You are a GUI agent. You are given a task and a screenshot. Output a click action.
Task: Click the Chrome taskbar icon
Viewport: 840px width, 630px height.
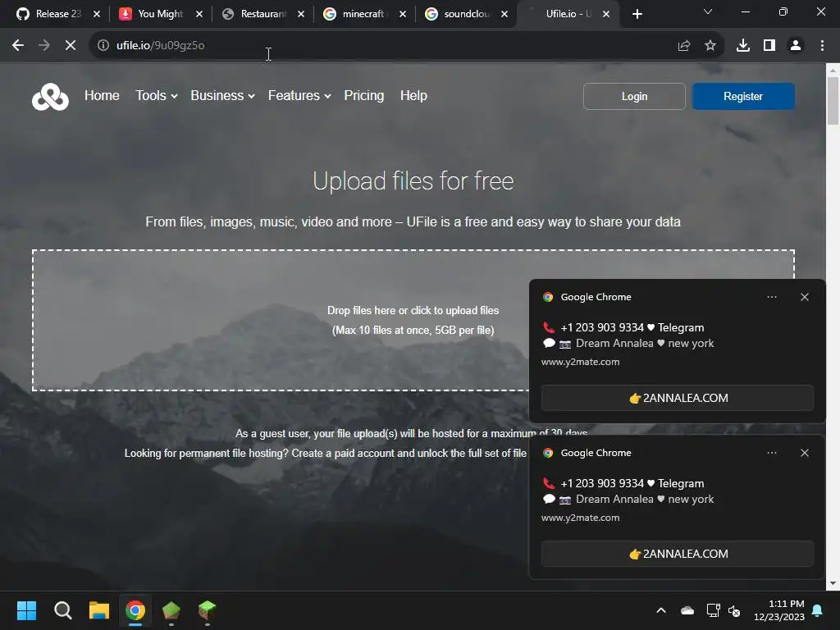135,610
